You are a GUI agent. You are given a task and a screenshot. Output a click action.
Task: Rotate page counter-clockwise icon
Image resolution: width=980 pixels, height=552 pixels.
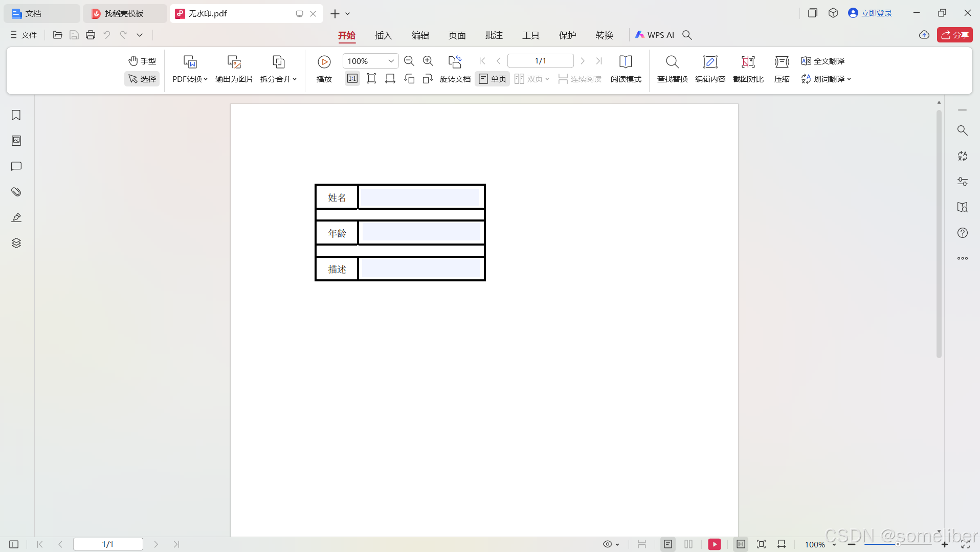pyautogui.click(x=409, y=78)
